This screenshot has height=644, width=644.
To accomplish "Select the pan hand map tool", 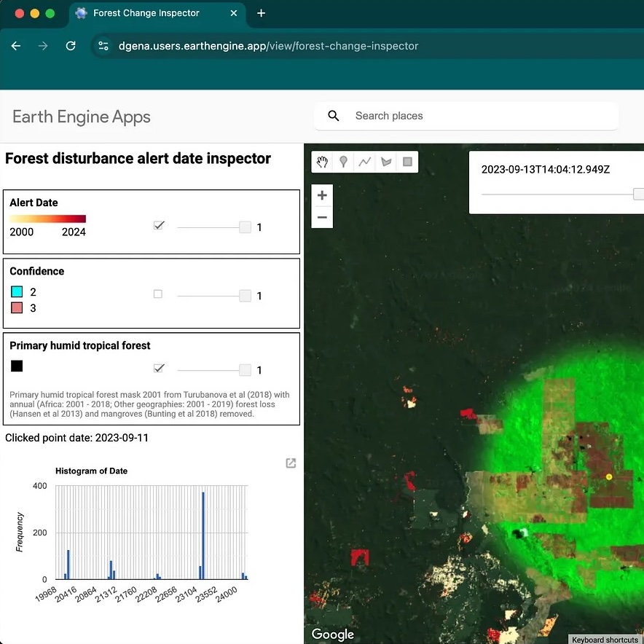I will (322, 162).
